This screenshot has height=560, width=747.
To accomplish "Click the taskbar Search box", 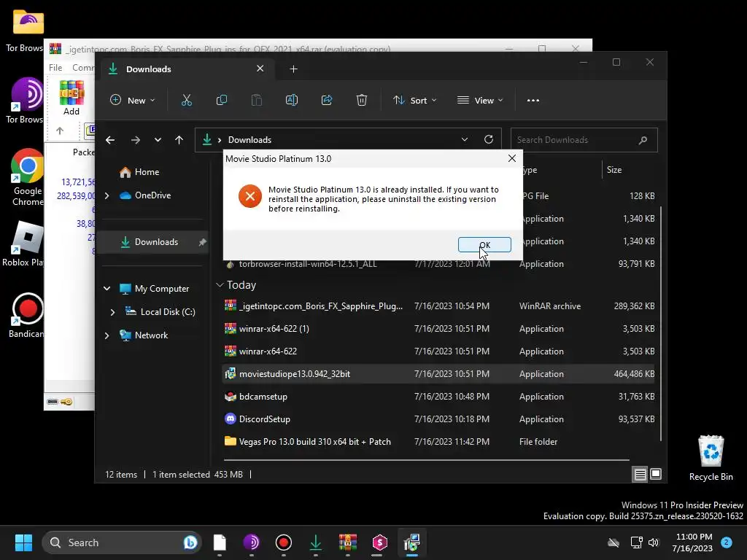I will pos(122,542).
